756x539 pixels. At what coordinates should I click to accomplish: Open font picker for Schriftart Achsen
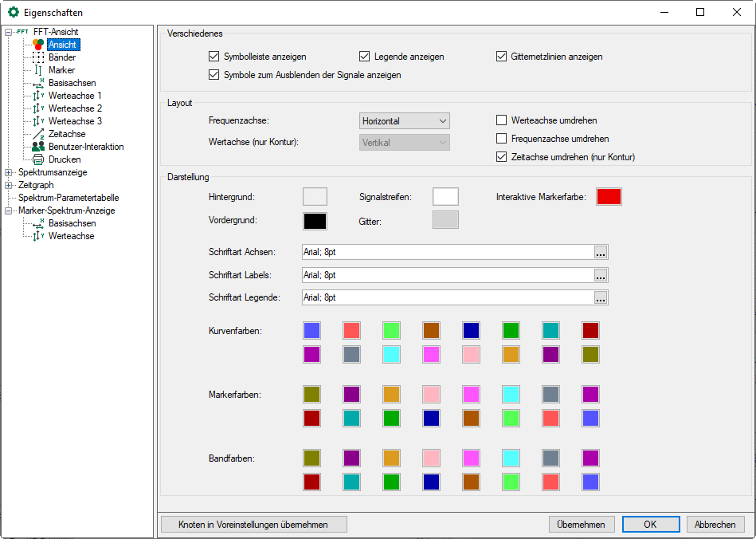click(601, 252)
